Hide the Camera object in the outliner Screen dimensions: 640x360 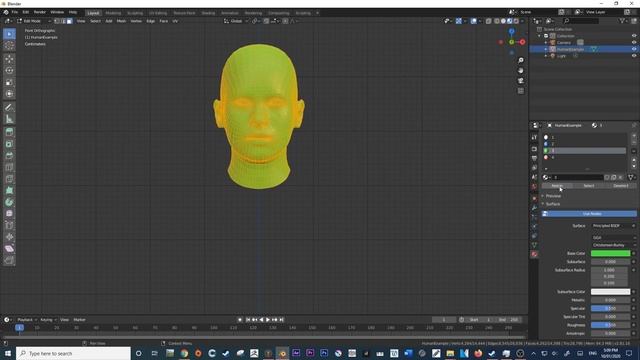[x=634, y=42]
